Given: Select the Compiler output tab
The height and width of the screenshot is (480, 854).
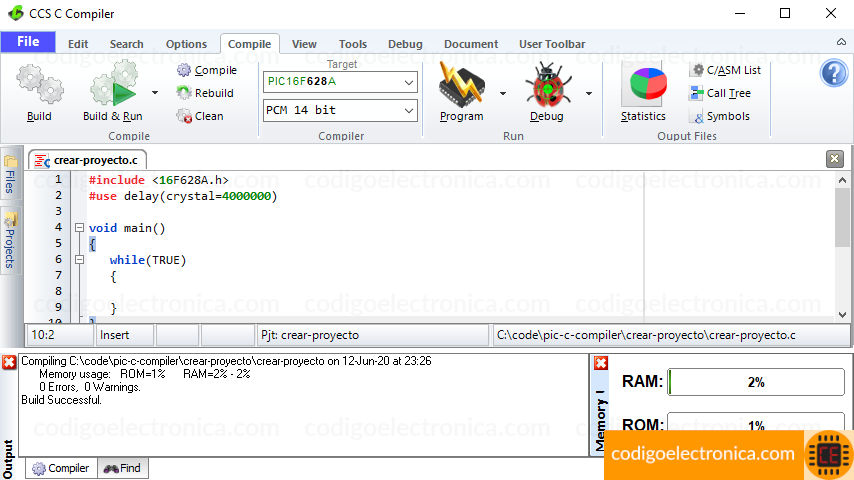Looking at the screenshot, I should 60,468.
